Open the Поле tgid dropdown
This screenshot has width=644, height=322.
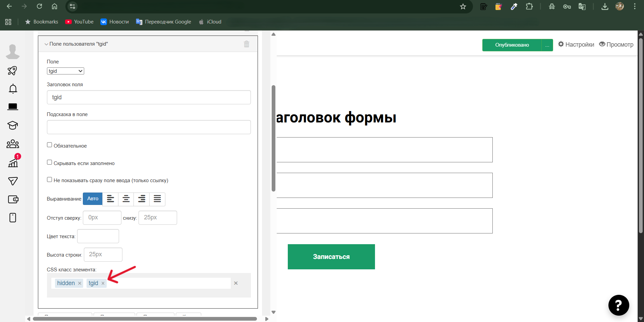click(65, 71)
